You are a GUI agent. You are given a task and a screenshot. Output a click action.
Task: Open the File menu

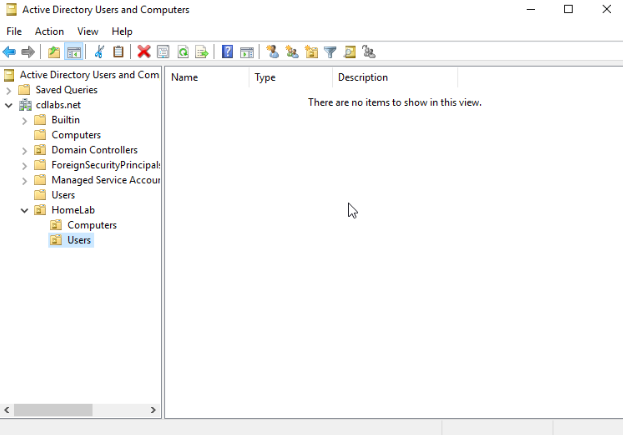14,31
